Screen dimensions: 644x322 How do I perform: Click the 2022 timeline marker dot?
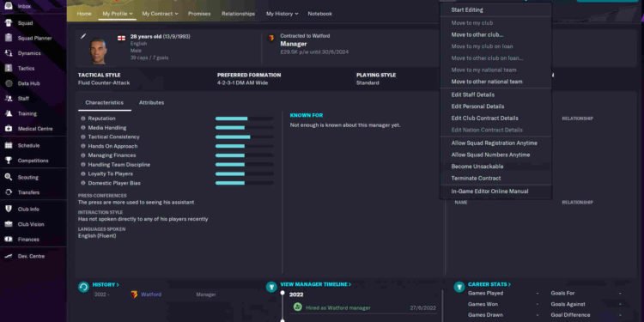tap(283, 293)
